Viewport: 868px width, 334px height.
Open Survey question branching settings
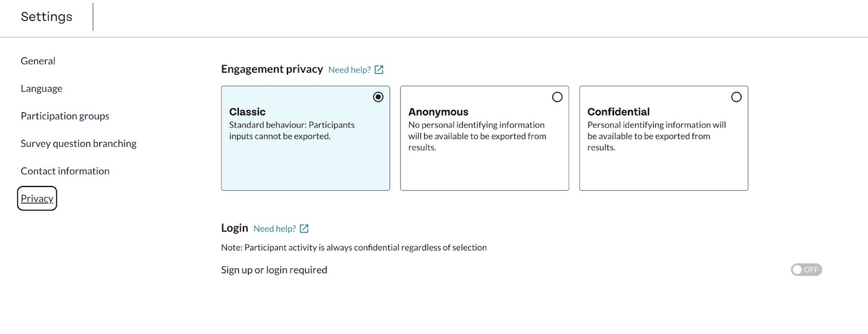pos(79,144)
